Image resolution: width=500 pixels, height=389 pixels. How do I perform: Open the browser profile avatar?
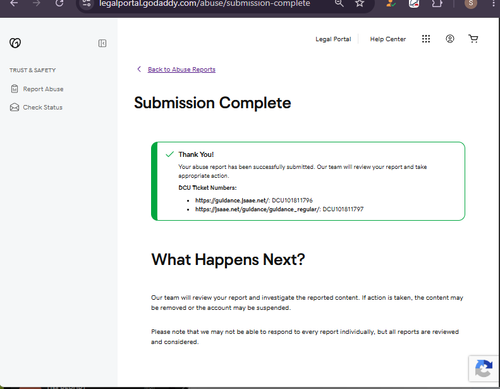[x=471, y=3]
